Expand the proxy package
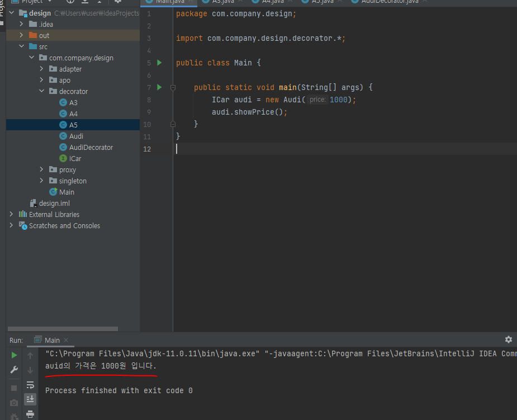The width and height of the screenshot is (517, 420). pos(41,169)
